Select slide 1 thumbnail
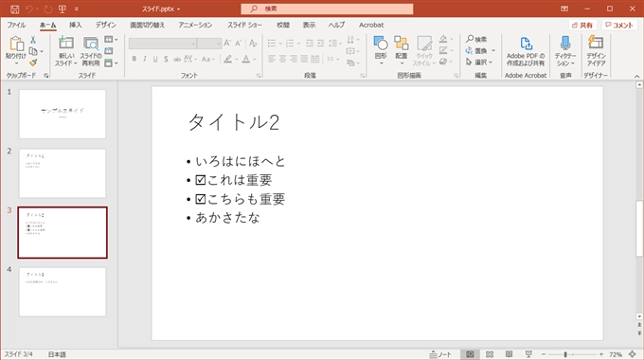Image resolution: width=644 pixels, height=360 pixels. point(63,114)
